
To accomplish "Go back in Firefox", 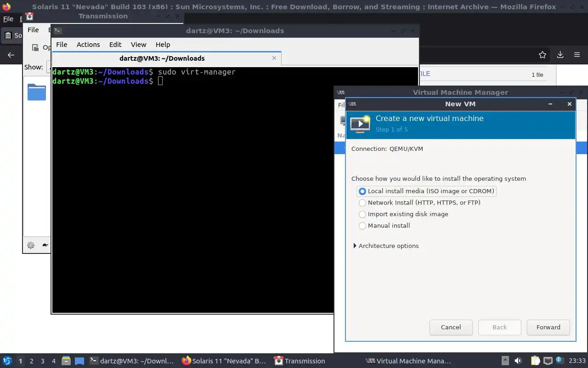I will point(11,55).
